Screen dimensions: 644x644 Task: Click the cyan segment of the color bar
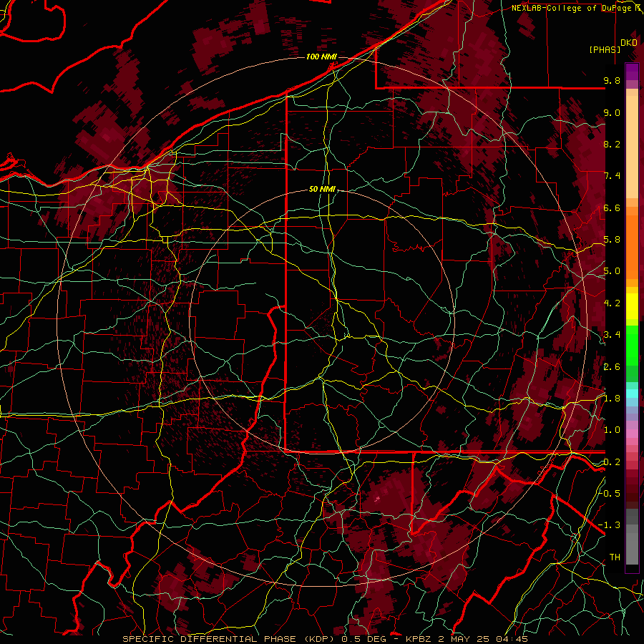pos(632,394)
